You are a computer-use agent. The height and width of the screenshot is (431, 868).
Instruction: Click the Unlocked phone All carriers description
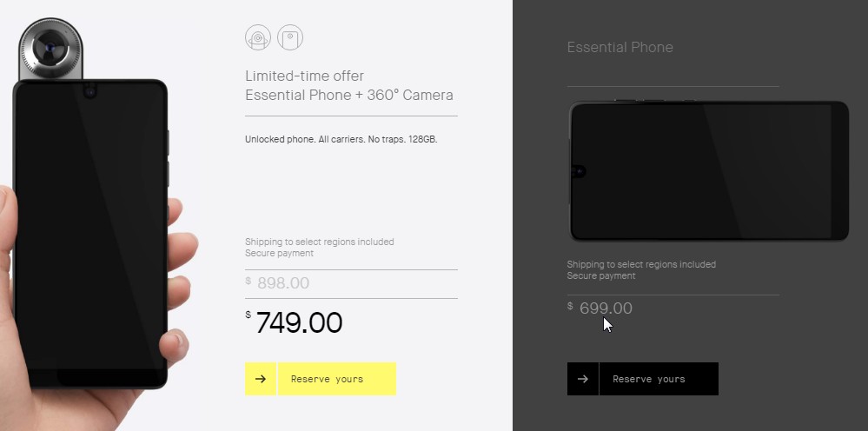341,139
